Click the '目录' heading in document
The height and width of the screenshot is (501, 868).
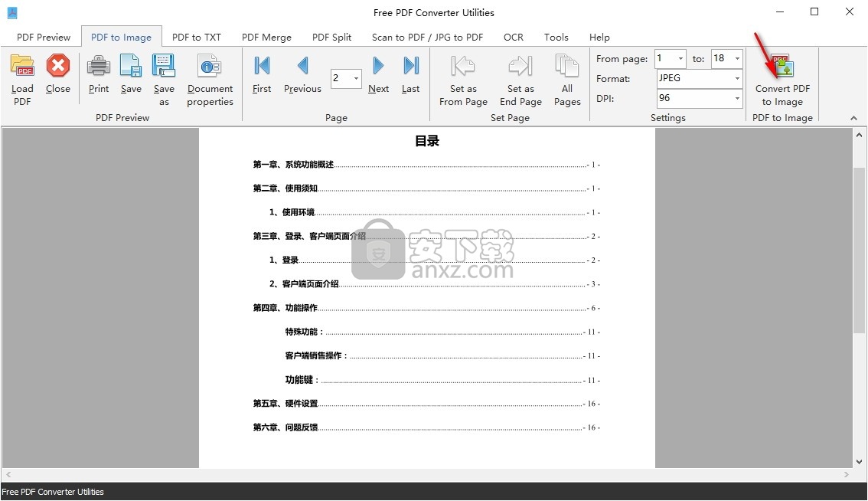(427, 141)
